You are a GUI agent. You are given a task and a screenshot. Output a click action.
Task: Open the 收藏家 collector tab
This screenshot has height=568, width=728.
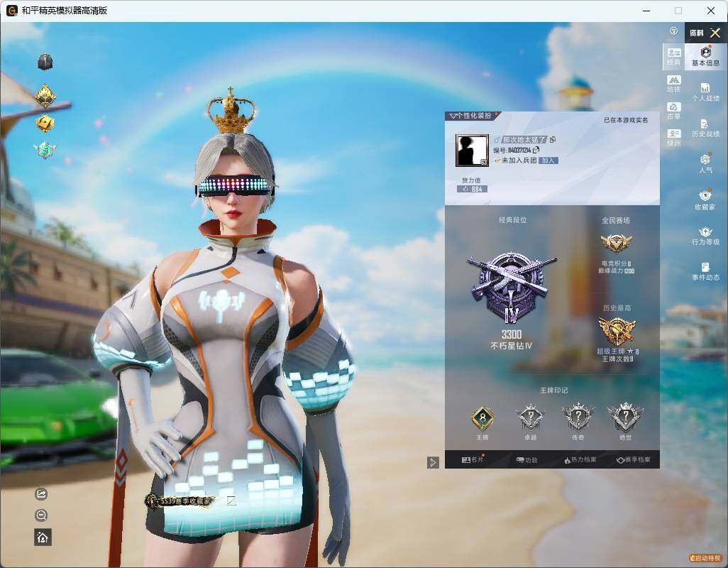pyautogui.click(x=705, y=200)
